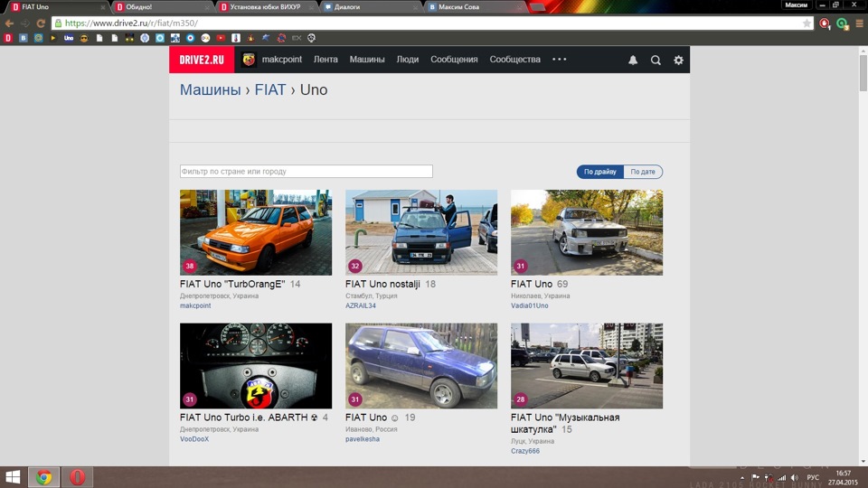Open 'Сообщения' in the navigation bar
Image resolution: width=868 pixels, height=488 pixels.
point(454,60)
